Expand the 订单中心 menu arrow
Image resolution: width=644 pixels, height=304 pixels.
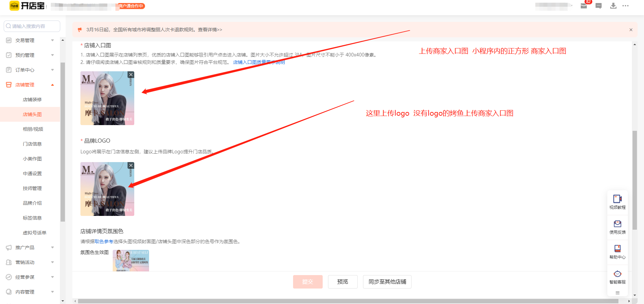pos(52,70)
